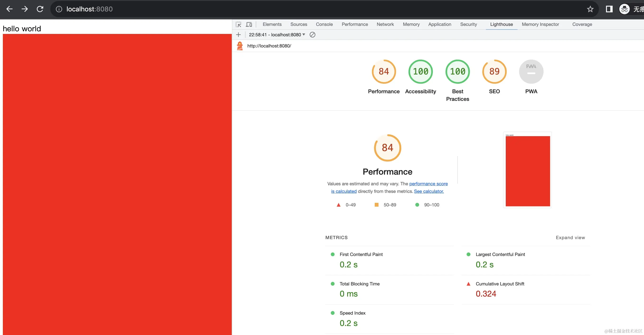Open the Elements tab
This screenshot has width=644, height=335.
pos(272,24)
